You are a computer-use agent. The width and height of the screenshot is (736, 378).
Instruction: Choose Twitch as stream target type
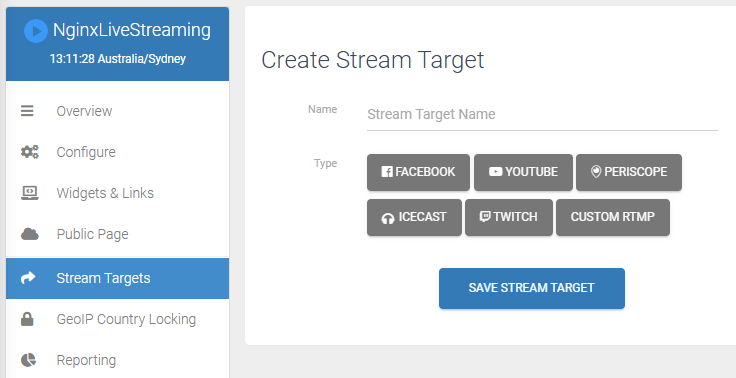pyautogui.click(x=509, y=217)
